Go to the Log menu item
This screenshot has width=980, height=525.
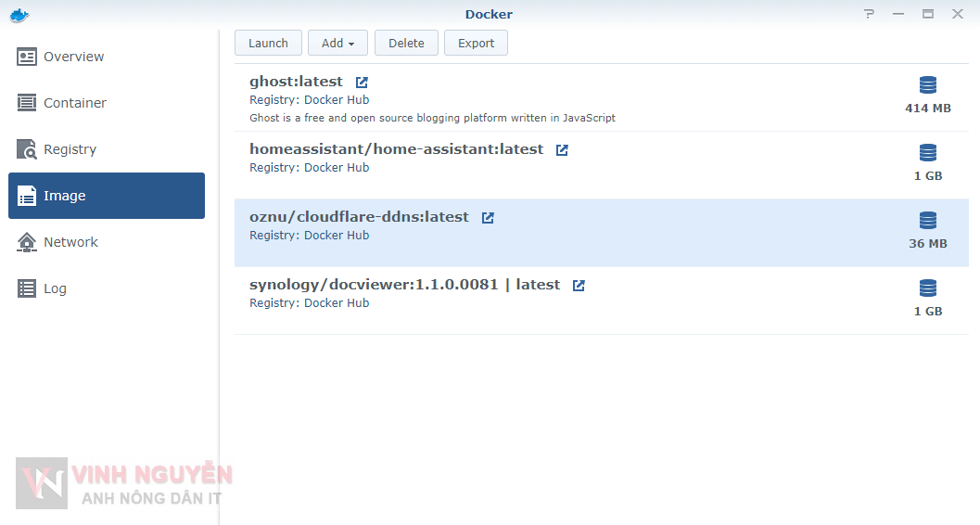click(x=107, y=288)
